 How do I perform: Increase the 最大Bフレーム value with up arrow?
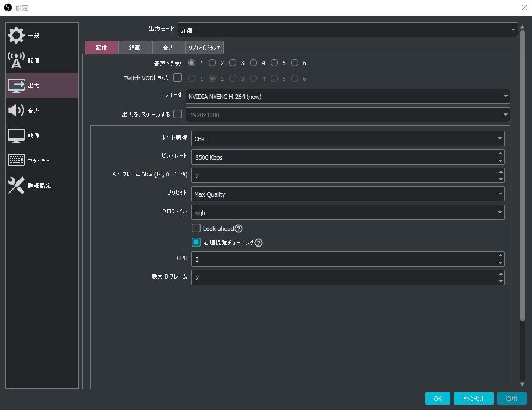click(x=500, y=274)
